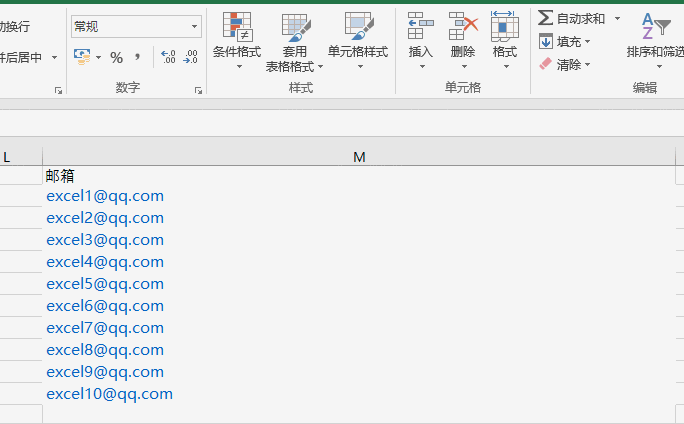Click the accounting number format icon

(82, 57)
